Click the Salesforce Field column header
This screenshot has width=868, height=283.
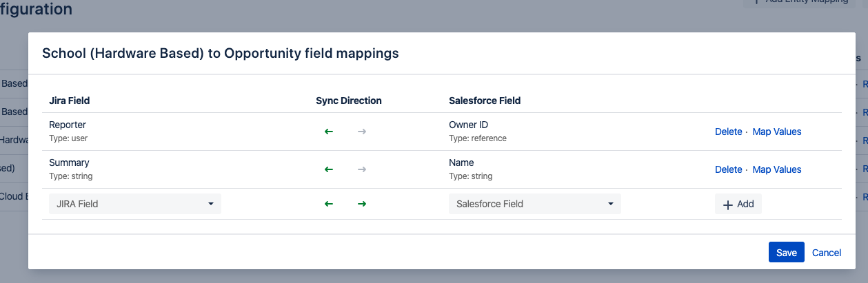pyautogui.click(x=485, y=101)
